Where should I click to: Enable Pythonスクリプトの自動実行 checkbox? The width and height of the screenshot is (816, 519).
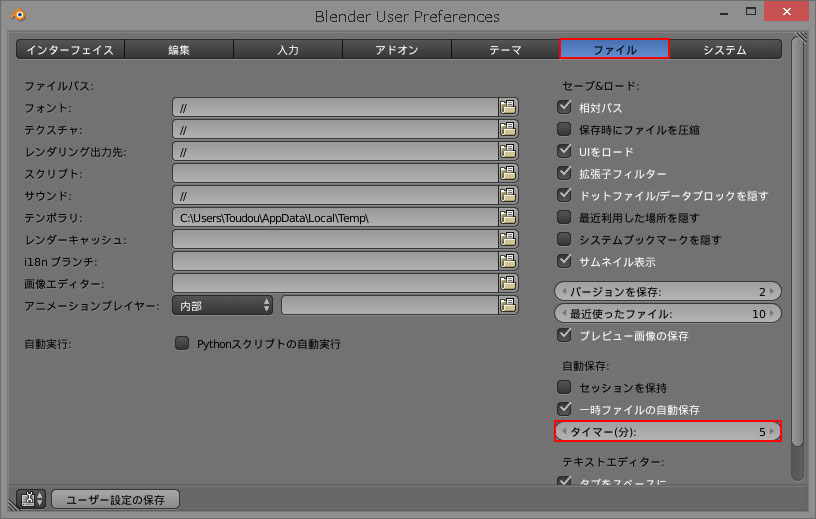click(182, 343)
